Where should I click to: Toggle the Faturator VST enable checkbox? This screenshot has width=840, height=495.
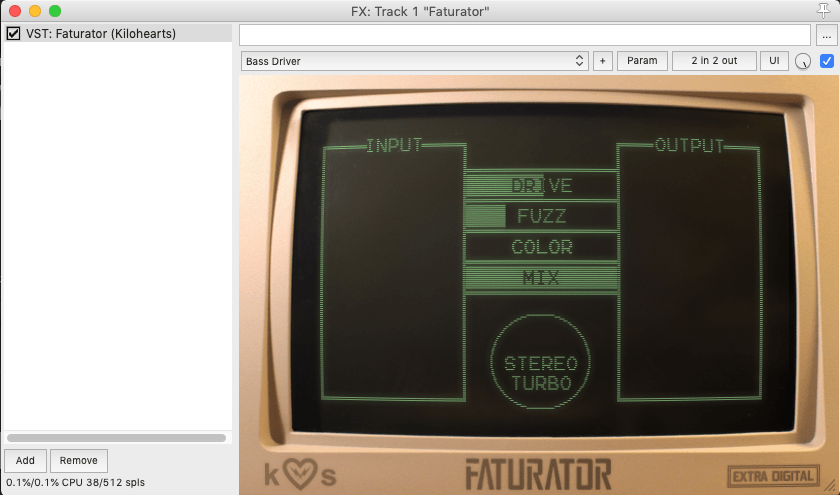click(x=13, y=34)
